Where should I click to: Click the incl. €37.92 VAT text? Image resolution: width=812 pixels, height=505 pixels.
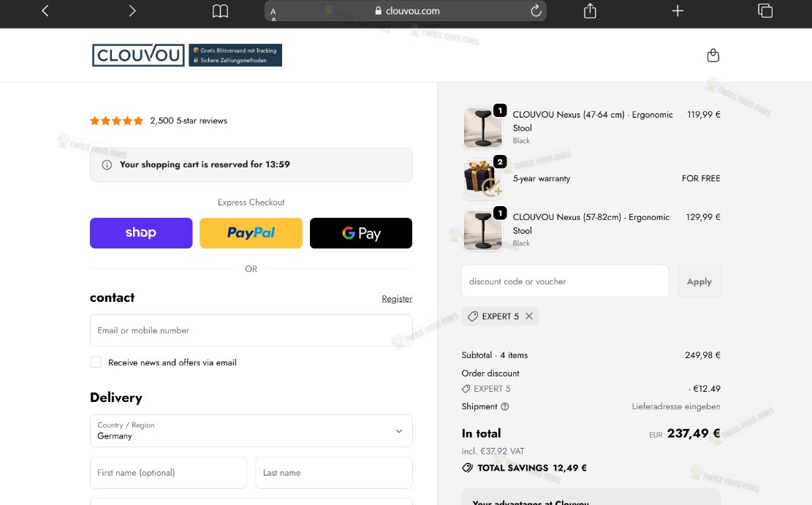pyautogui.click(x=493, y=451)
